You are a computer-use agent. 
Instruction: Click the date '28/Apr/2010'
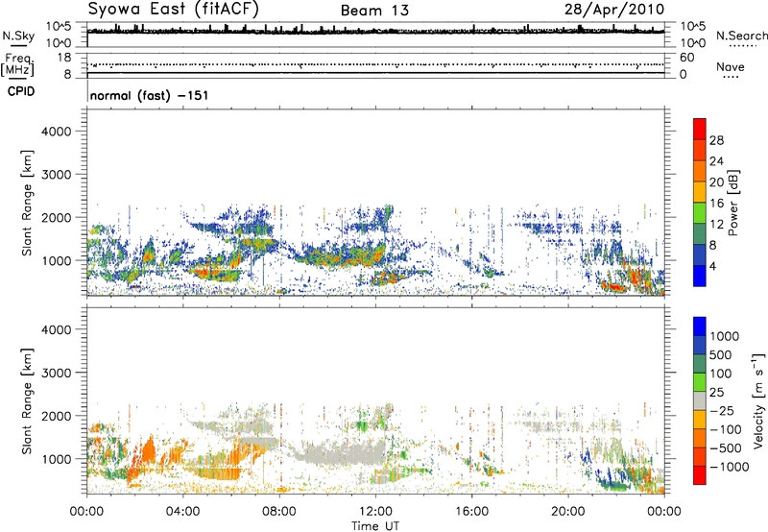614,10
